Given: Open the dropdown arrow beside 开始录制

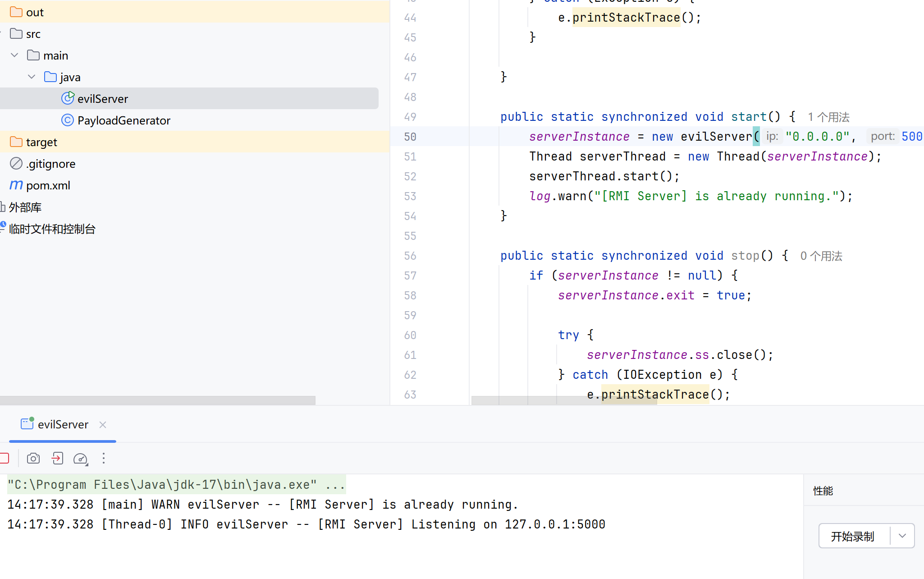Looking at the screenshot, I should tap(902, 536).
